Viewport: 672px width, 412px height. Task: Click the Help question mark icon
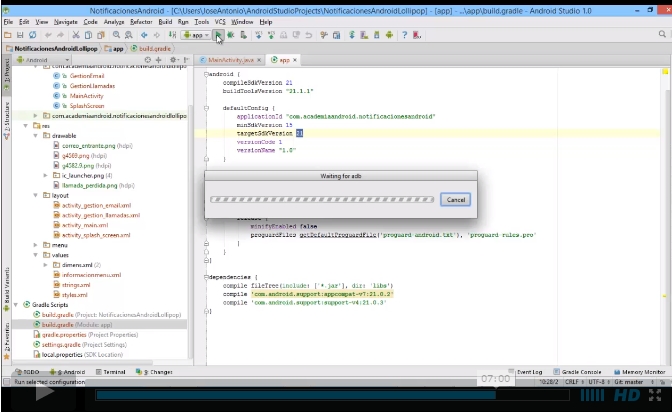405,35
